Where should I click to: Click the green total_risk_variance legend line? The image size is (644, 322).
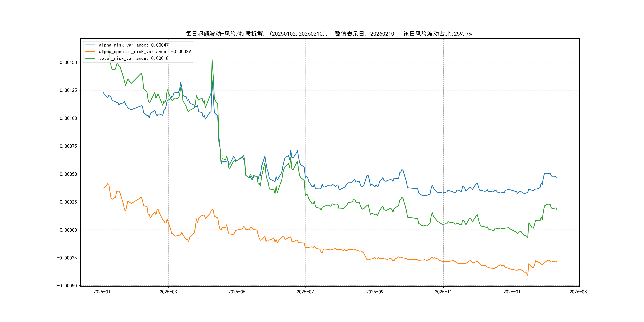[90, 58]
